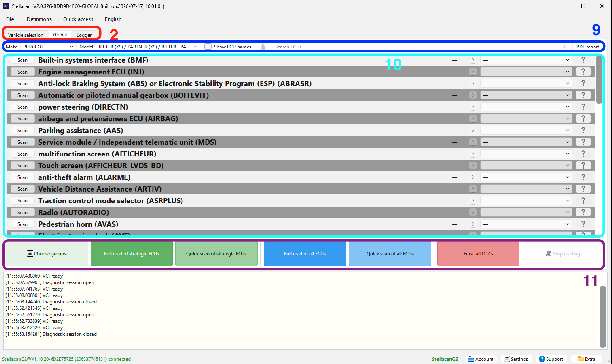Viewport: 612px width, 364px height.
Task: Click help icon for Radio (AUTORADIO)
Action: point(583,212)
